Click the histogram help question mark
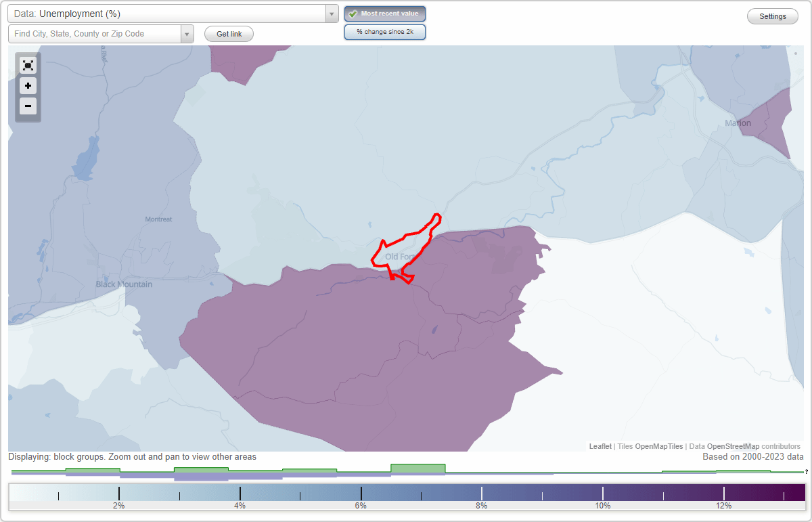The height and width of the screenshot is (522, 812). point(807,472)
